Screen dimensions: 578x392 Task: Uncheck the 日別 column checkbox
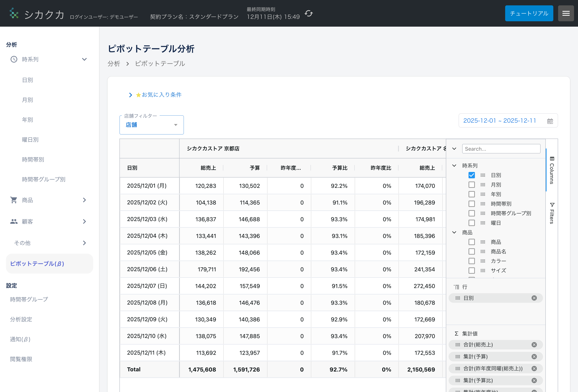[x=472, y=175]
